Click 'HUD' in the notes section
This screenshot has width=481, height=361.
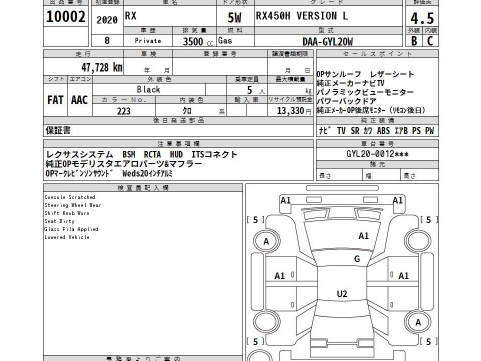176,154
